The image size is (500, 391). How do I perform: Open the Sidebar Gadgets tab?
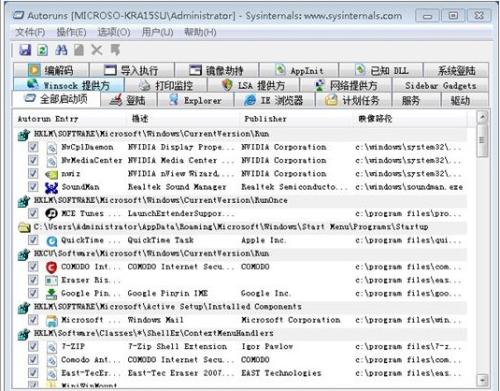[x=440, y=86]
